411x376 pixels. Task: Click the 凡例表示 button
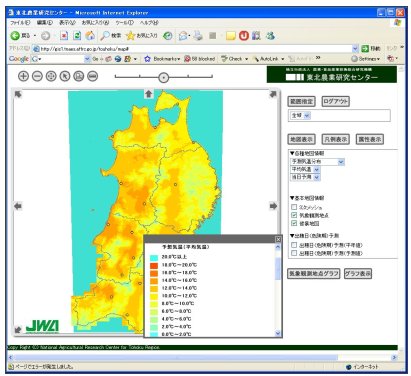335,139
